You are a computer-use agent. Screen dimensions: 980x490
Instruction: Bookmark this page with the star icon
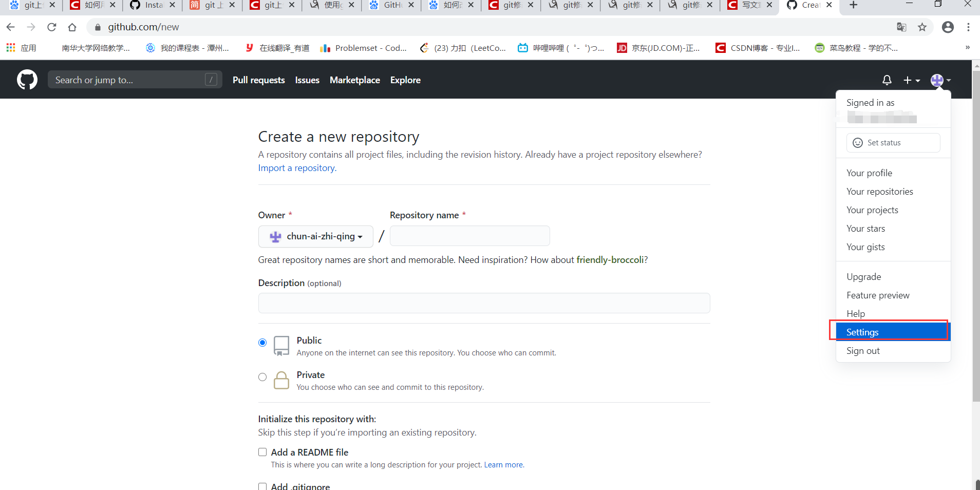point(922,27)
